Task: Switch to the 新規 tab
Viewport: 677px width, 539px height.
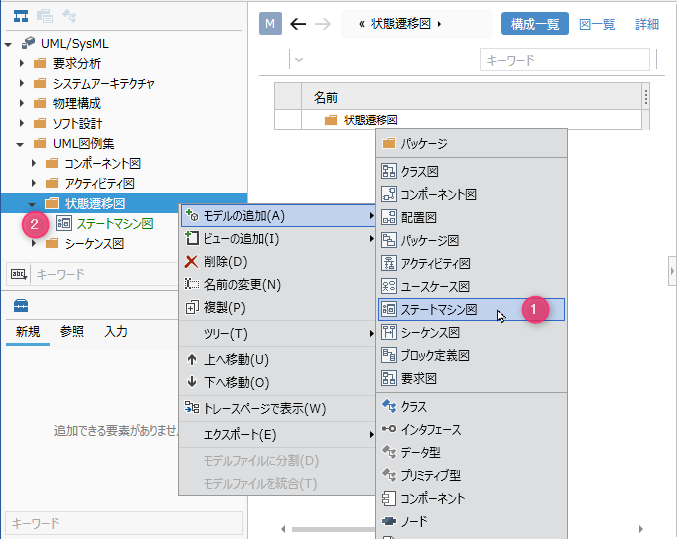Action: pos(28,332)
